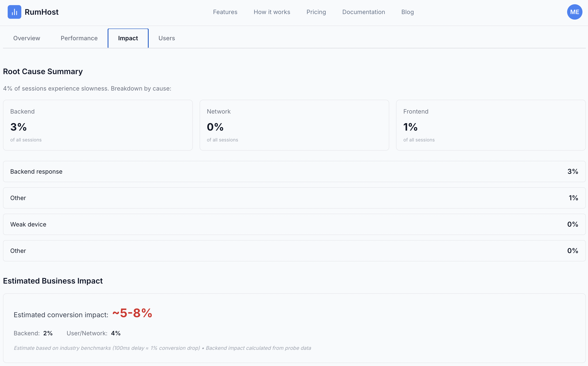This screenshot has height=366, width=588.
Task: Select the Other row showing 1%
Action: coord(294,198)
